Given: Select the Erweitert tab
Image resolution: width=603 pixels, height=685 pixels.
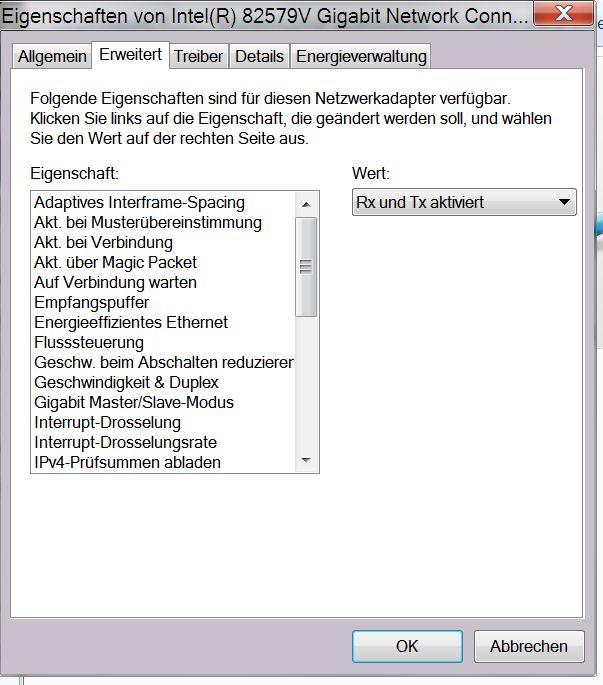Looking at the screenshot, I should pos(130,55).
